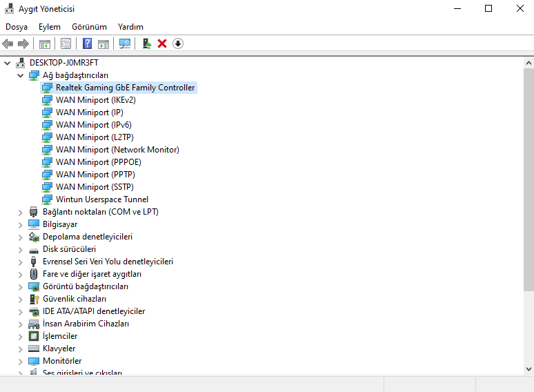Maximize the Aygıt Yöneticisi window

pos(488,8)
